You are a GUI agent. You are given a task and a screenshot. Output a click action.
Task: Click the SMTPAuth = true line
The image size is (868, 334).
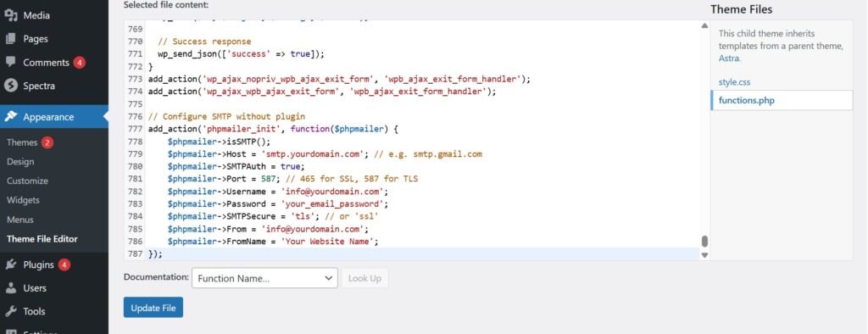[236, 166]
